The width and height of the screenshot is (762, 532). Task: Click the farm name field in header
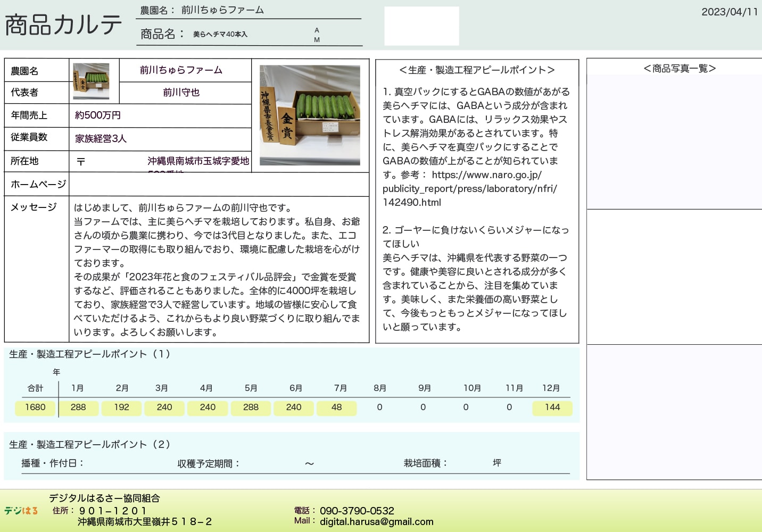click(222, 10)
